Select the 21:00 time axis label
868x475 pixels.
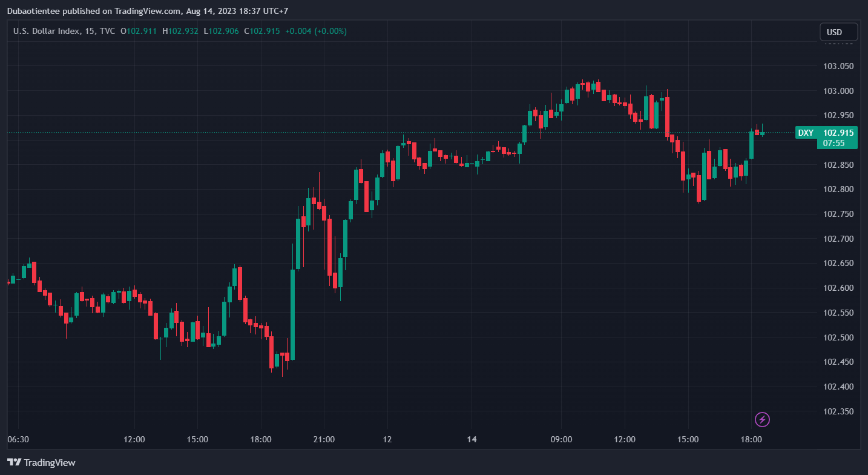[x=324, y=439]
